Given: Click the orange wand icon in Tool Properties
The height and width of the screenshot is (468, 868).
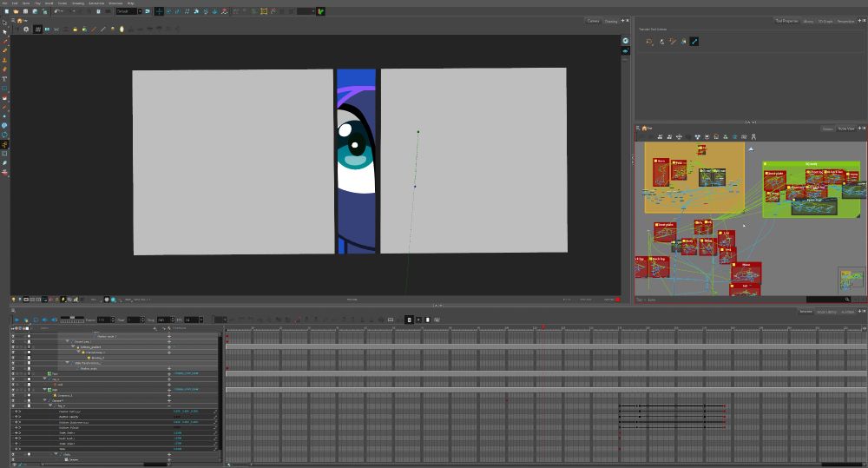Looking at the screenshot, I should (x=673, y=42).
